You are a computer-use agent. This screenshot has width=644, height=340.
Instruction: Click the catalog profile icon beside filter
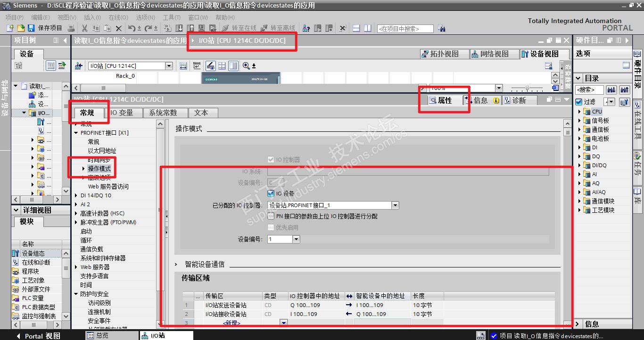click(625, 102)
